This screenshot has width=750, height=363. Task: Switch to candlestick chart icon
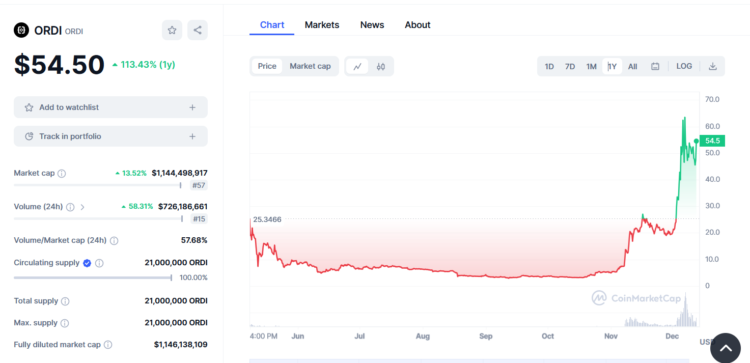[x=381, y=66]
